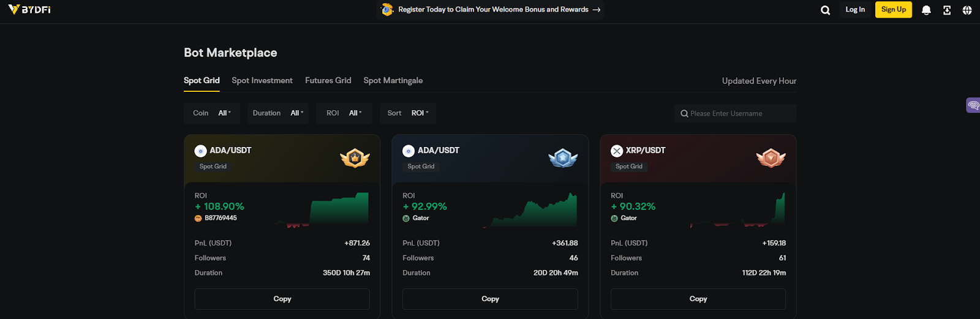The height and width of the screenshot is (319, 980).
Task: Click the app download scan icon
Action: [x=947, y=10]
